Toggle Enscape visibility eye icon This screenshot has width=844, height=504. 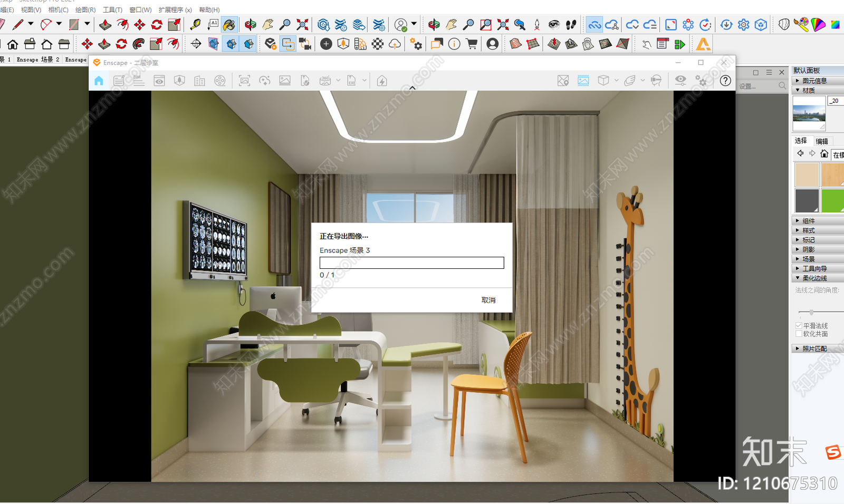point(680,81)
